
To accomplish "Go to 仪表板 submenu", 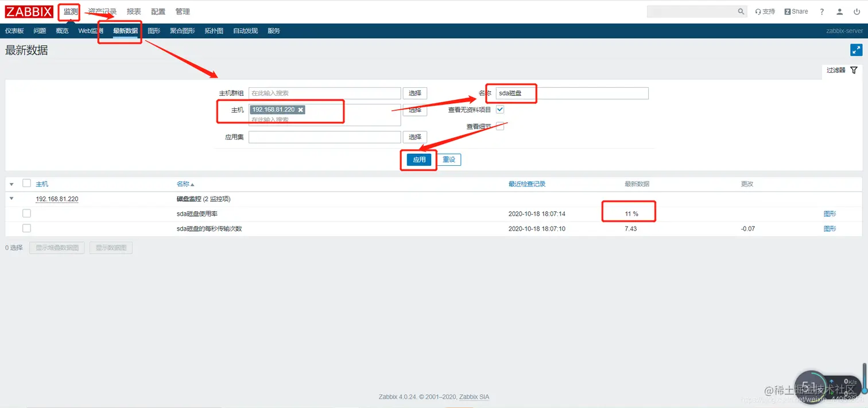I will click(x=14, y=31).
